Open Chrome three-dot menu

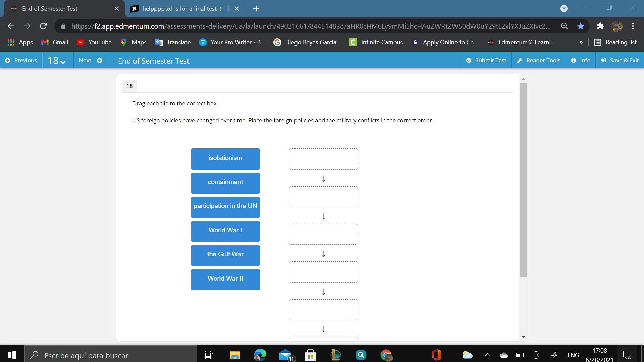point(633,26)
